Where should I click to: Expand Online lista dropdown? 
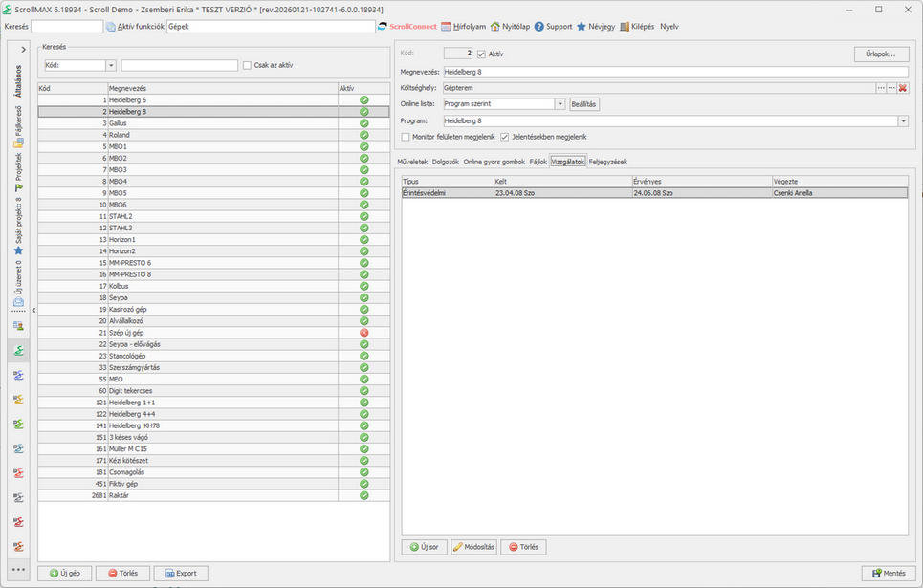click(x=560, y=104)
